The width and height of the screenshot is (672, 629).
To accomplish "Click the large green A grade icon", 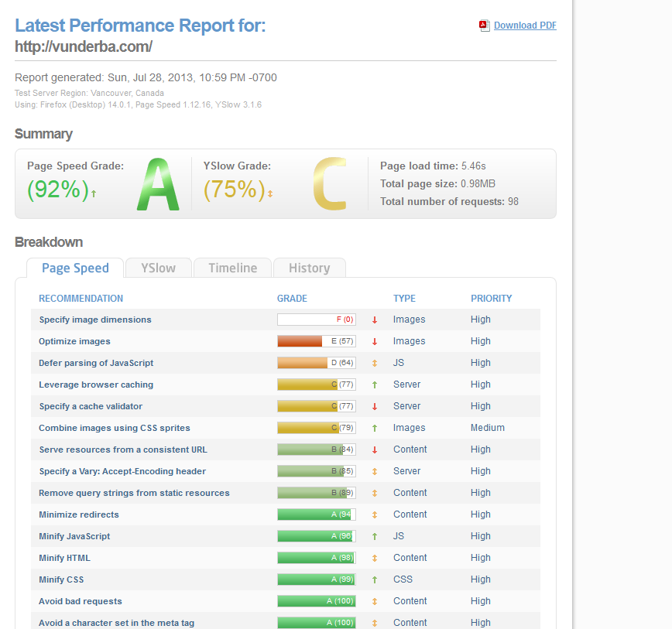I will (x=158, y=184).
